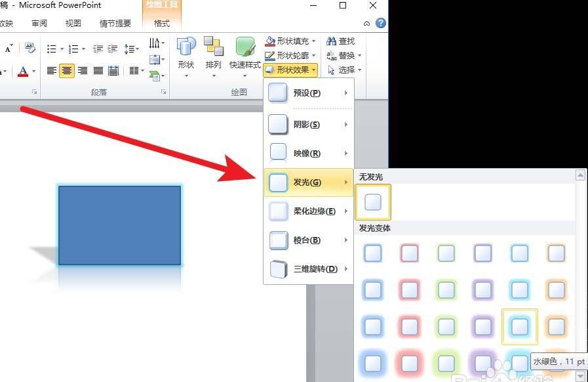This screenshot has height=382, width=588.
Task: Toggle numbered list formatting
Action: pos(73,47)
